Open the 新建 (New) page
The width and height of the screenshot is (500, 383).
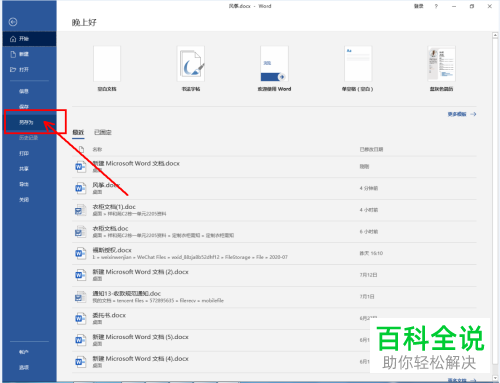click(29, 54)
